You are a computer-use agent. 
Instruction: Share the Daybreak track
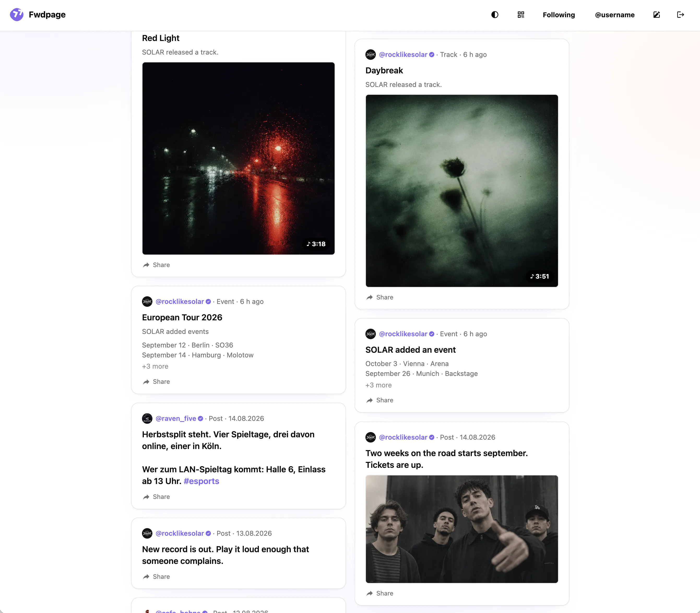(x=379, y=297)
